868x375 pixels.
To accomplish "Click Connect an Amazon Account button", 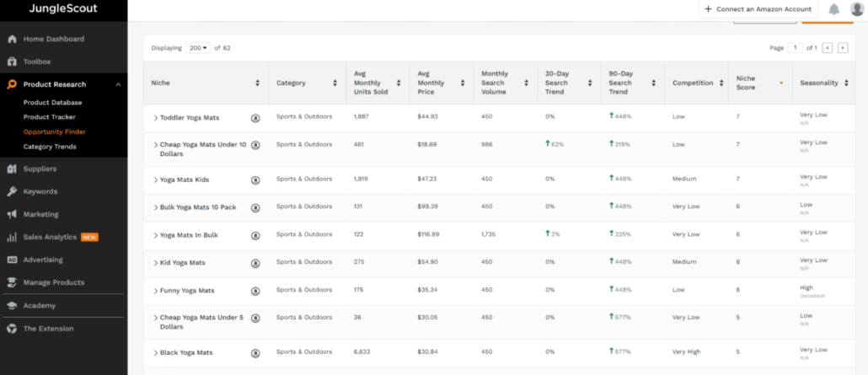I will pyautogui.click(x=757, y=9).
